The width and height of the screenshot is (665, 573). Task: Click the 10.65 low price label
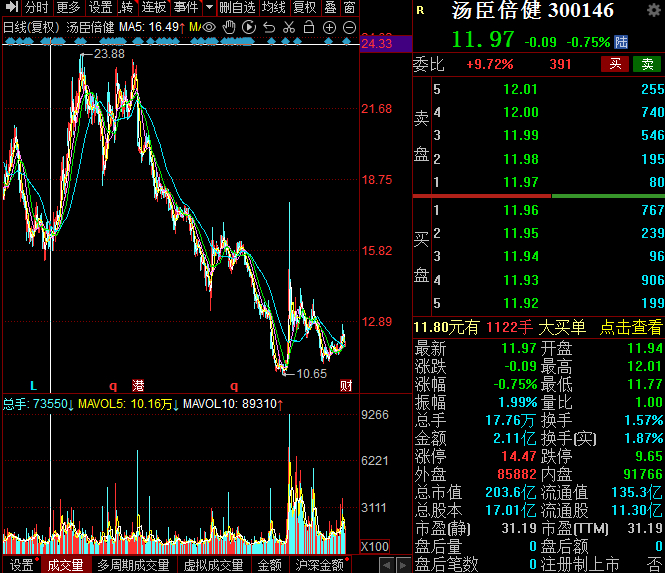coord(312,374)
